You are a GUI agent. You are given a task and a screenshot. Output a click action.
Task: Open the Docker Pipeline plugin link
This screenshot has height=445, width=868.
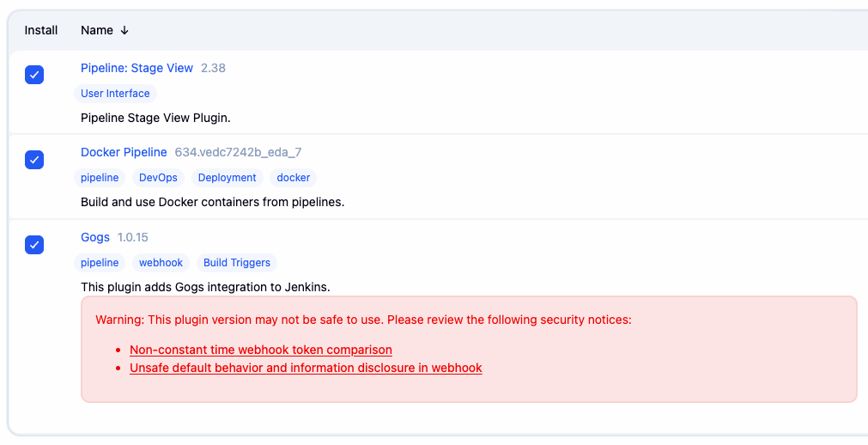tap(124, 152)
